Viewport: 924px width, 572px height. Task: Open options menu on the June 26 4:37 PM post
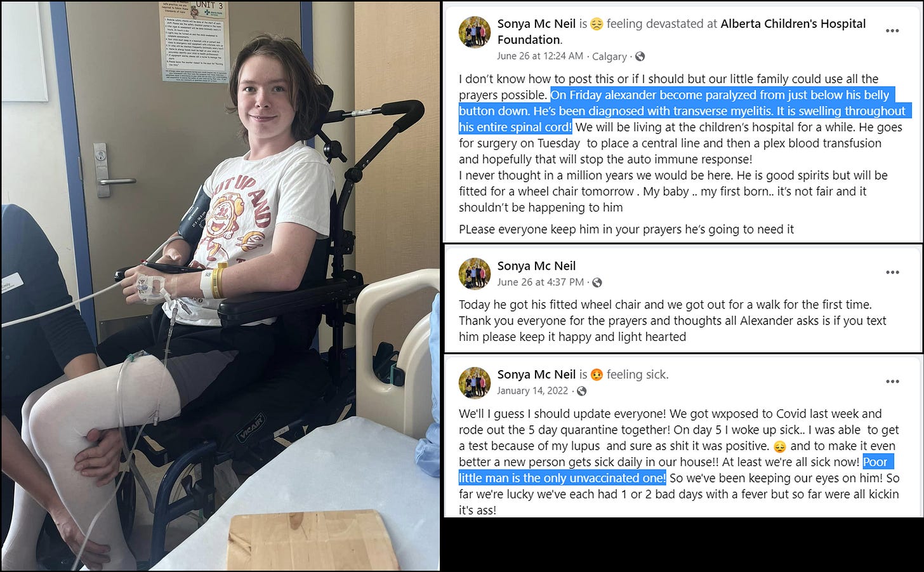click(x=892, y=272)
